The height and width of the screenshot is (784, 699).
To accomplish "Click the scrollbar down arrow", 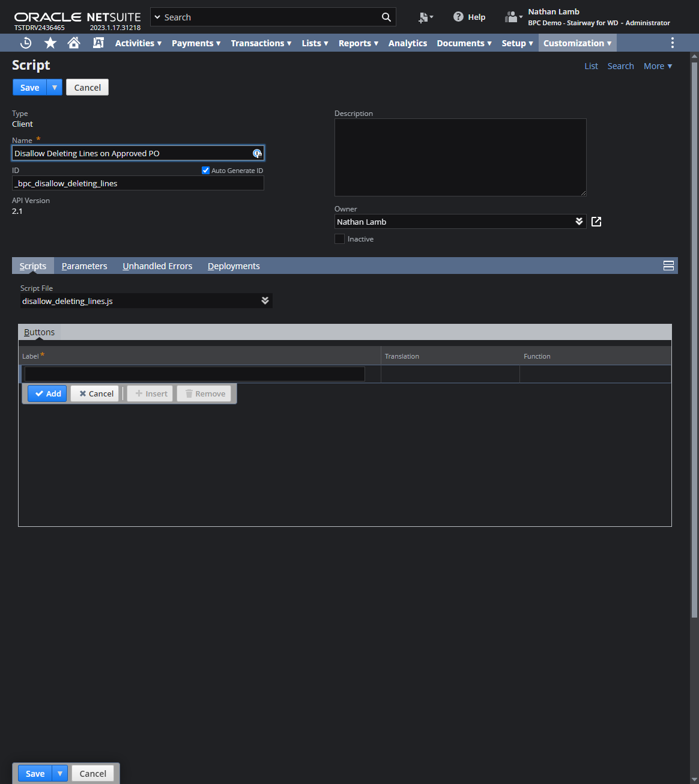I will [694, 779].
